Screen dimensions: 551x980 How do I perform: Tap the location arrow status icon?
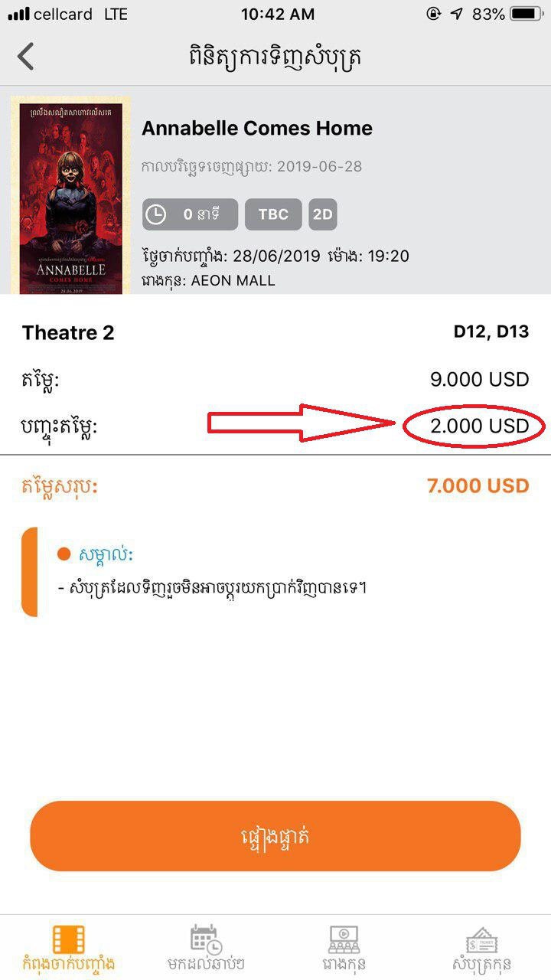(456, 14)
